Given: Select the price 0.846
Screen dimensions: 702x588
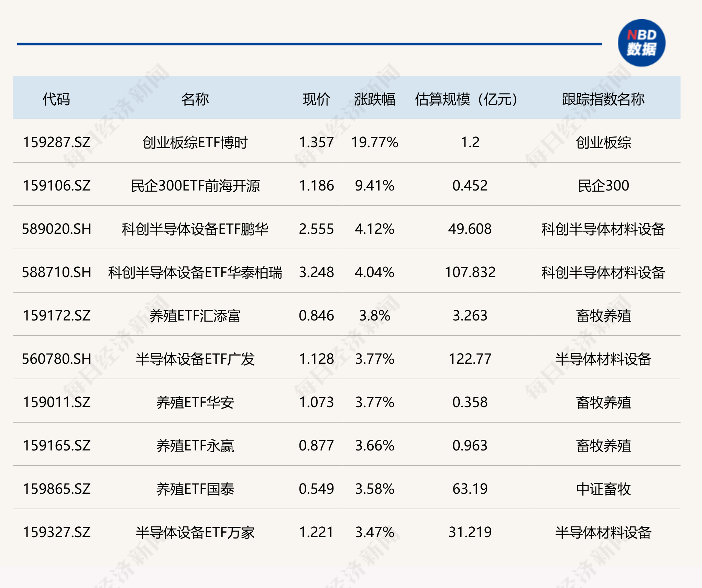Looking at the screenshot, I should (316, 316).
